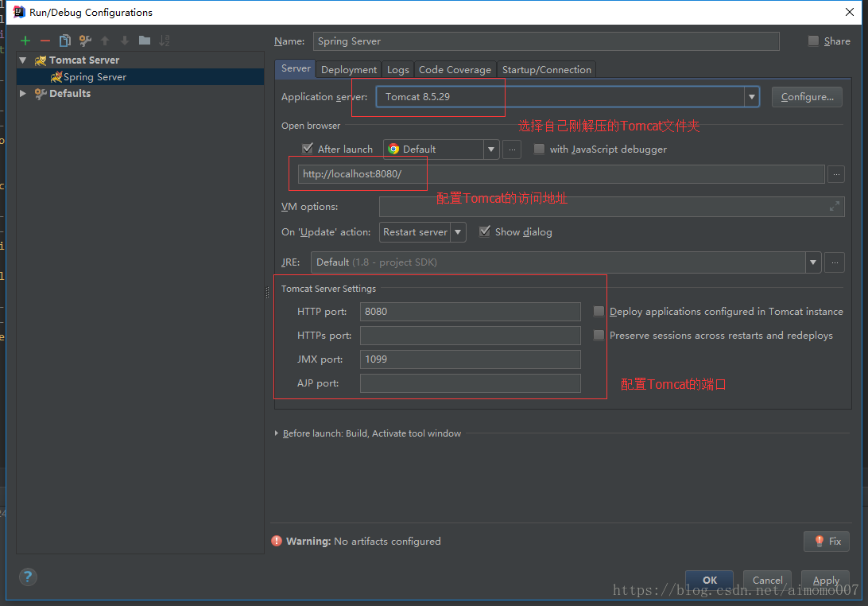Edit defaults with wrench icon
The height and width of the screenshot is (606, 868).
pyautogui.click(x=85, y=41)
